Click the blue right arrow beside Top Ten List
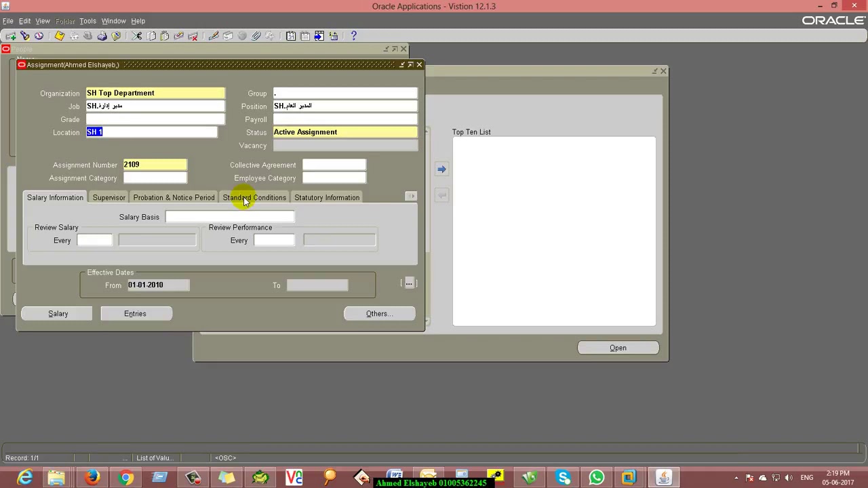 point(441,169)
